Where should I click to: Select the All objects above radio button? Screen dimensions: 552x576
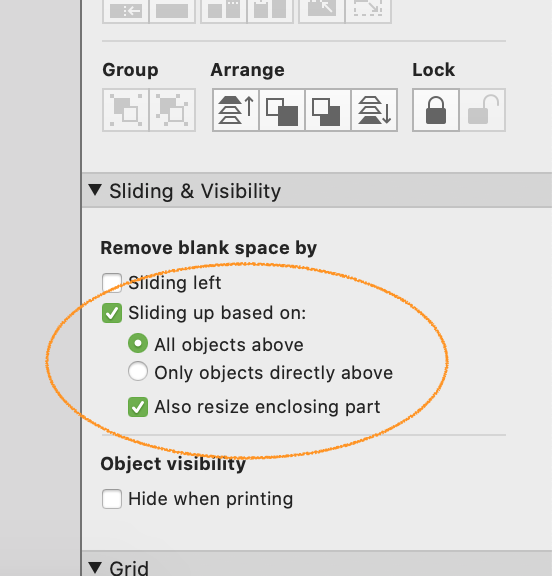coord(138,343)
